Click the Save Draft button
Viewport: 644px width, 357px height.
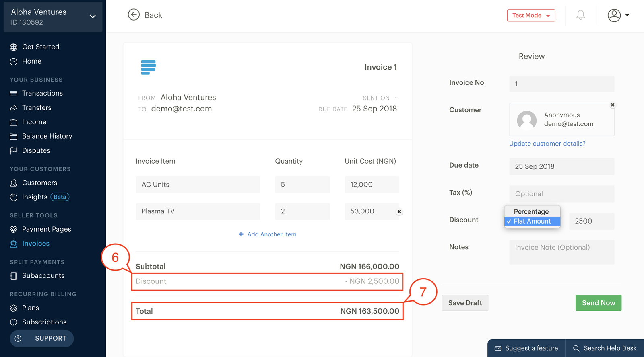point(465,303)
